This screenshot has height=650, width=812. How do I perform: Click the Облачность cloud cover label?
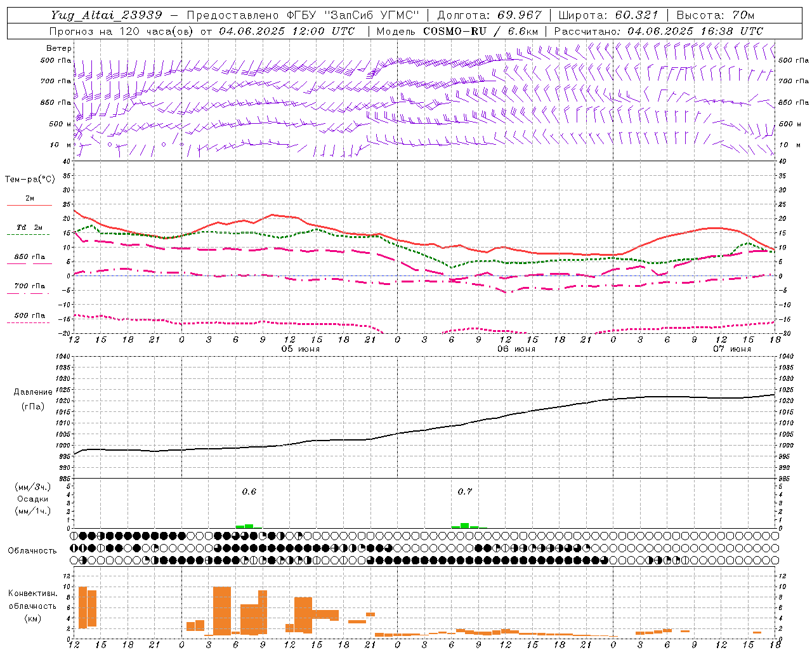(32, 551)
